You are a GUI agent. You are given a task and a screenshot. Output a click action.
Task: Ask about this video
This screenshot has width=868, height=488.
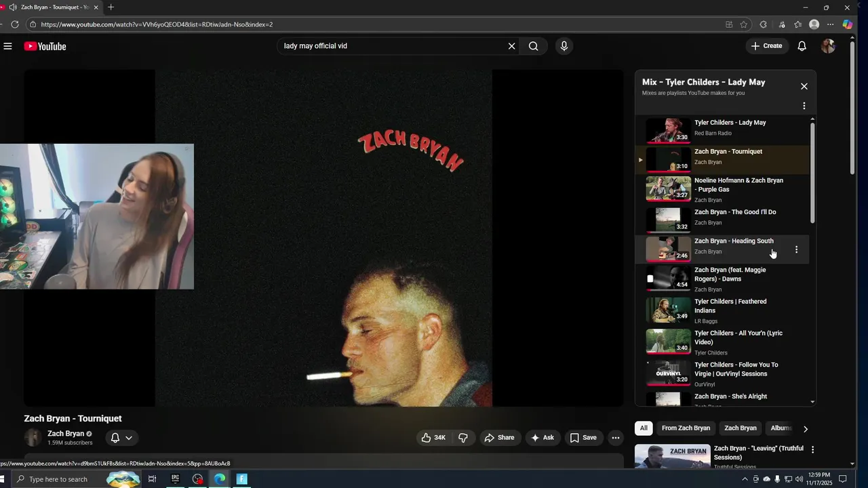pyautogui.click(x=542, y=438)
